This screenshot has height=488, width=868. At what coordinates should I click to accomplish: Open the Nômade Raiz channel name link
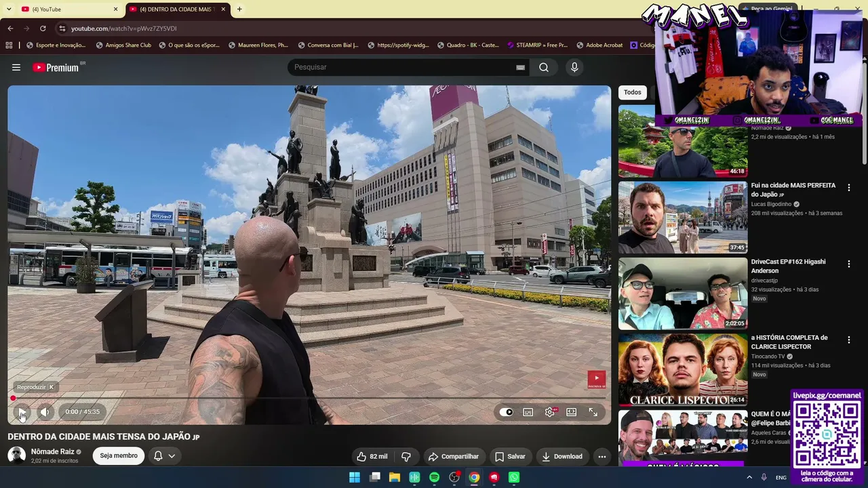pos(53,451)
